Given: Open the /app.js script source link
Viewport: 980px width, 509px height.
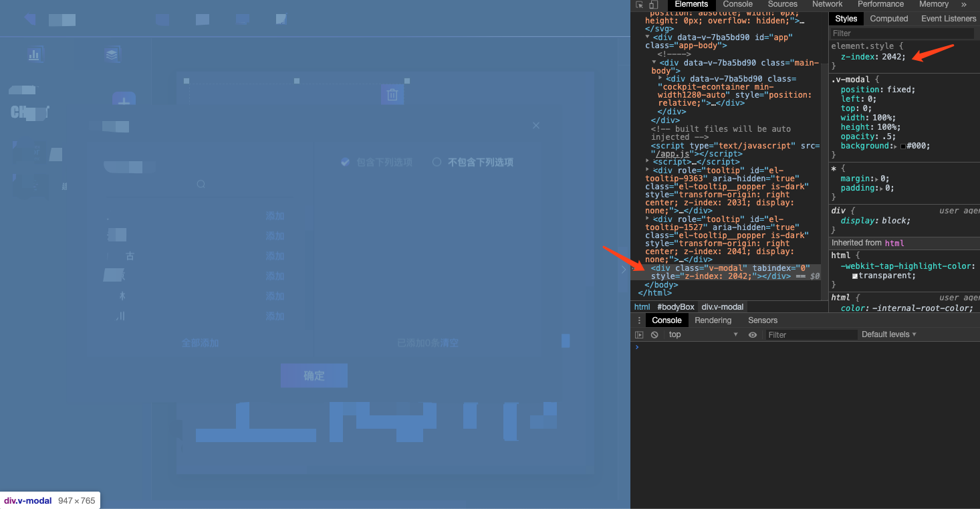Looking at the screenshot, I should tap(672, 154).
